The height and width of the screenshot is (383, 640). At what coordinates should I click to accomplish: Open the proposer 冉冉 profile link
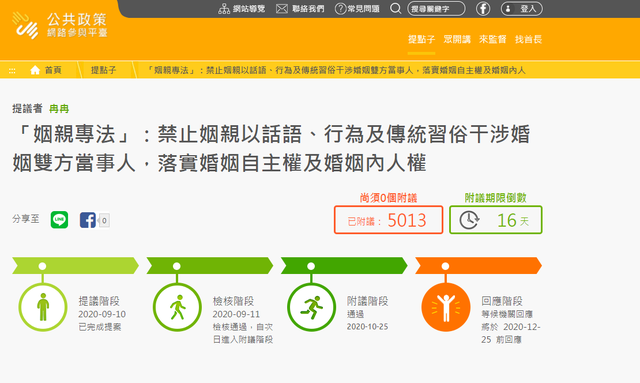(x=59, y=109)
